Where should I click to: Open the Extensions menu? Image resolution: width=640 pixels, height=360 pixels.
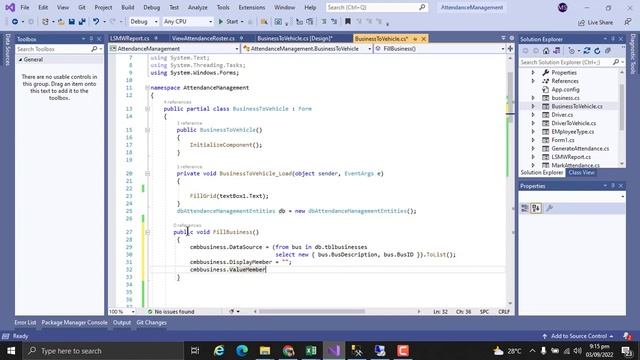251,7
